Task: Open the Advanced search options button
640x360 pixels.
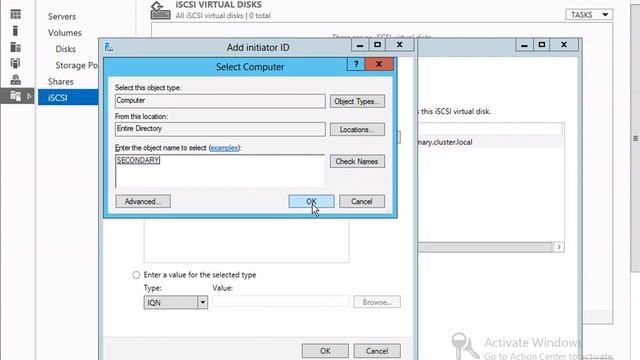Action: pyautogui.click(x=143, y=201)
